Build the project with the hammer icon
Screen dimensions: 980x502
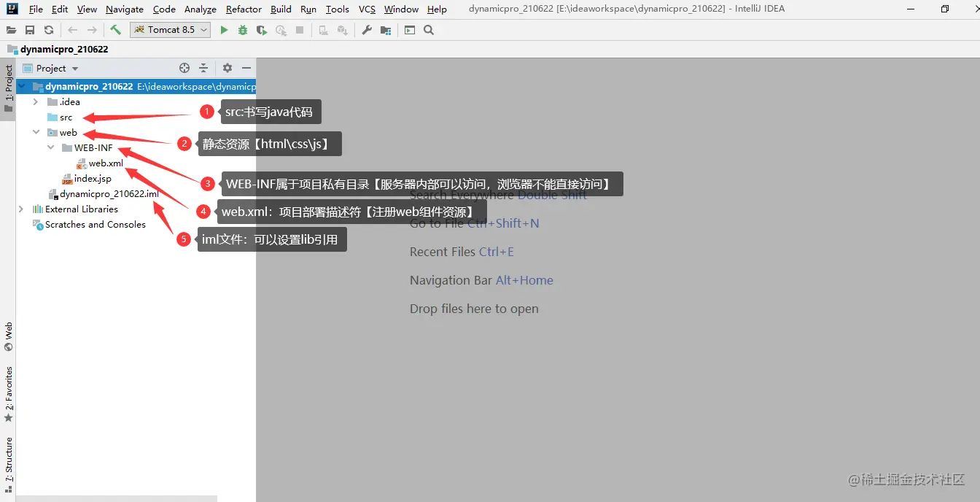click(114, 30)
